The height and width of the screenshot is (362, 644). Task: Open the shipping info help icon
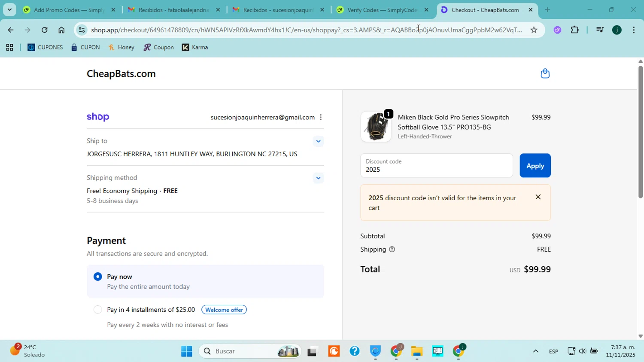pos(392,249)
